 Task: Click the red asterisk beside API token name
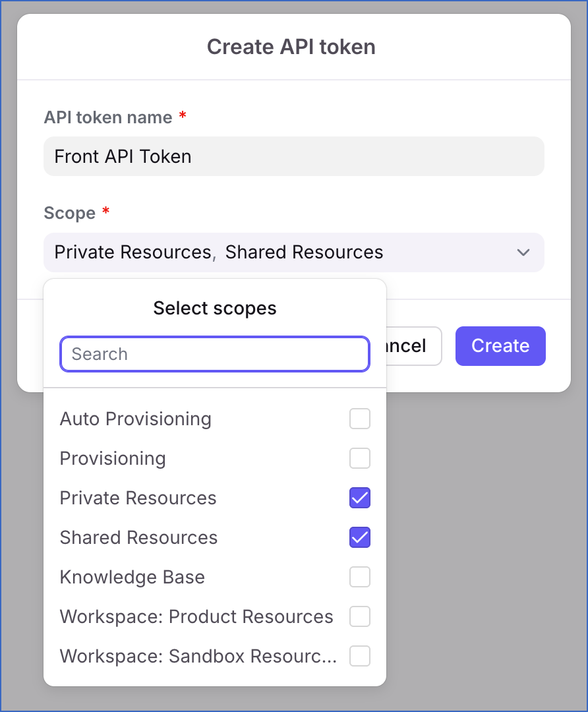coord(182,115)
